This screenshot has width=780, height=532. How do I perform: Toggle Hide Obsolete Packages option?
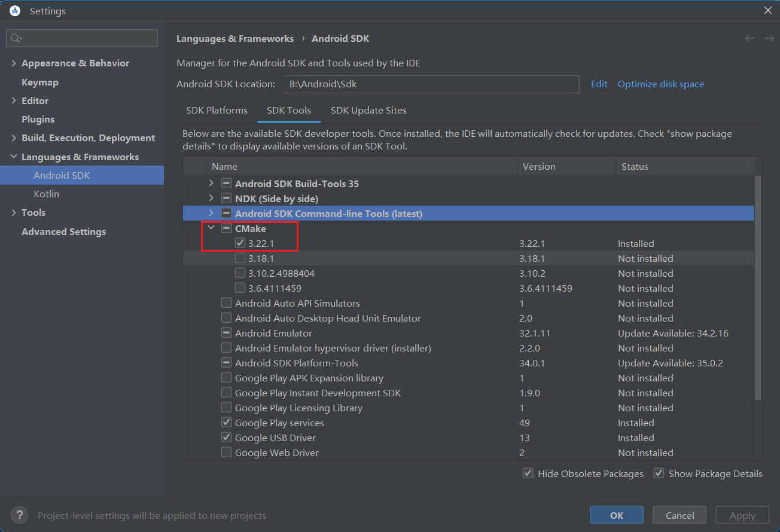point(528,473)
